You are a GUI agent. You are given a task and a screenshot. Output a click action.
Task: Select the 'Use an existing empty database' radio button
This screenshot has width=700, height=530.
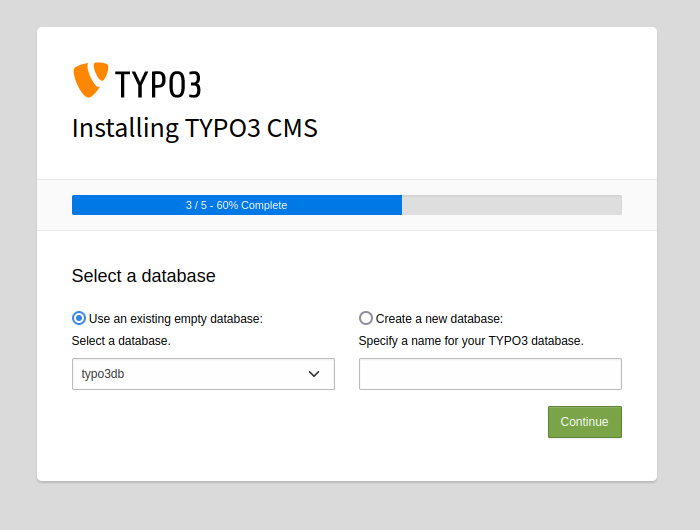point(79,318)
